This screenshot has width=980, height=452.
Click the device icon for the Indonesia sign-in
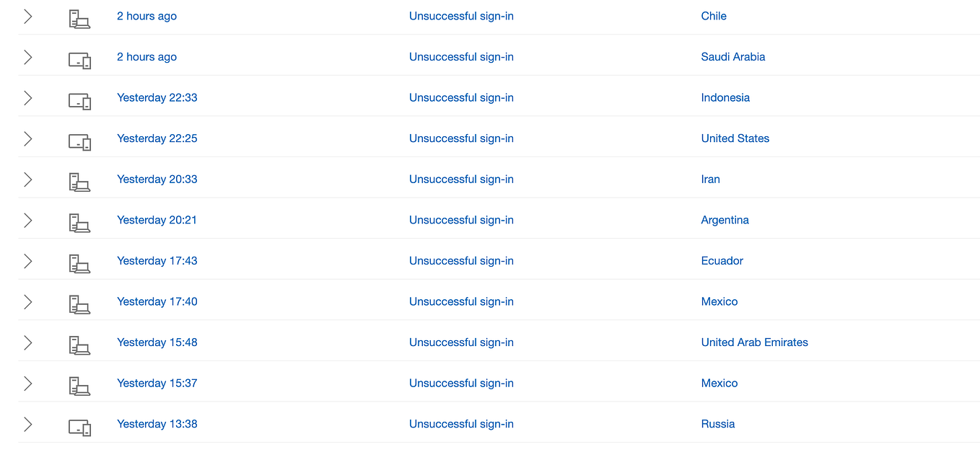79,101
